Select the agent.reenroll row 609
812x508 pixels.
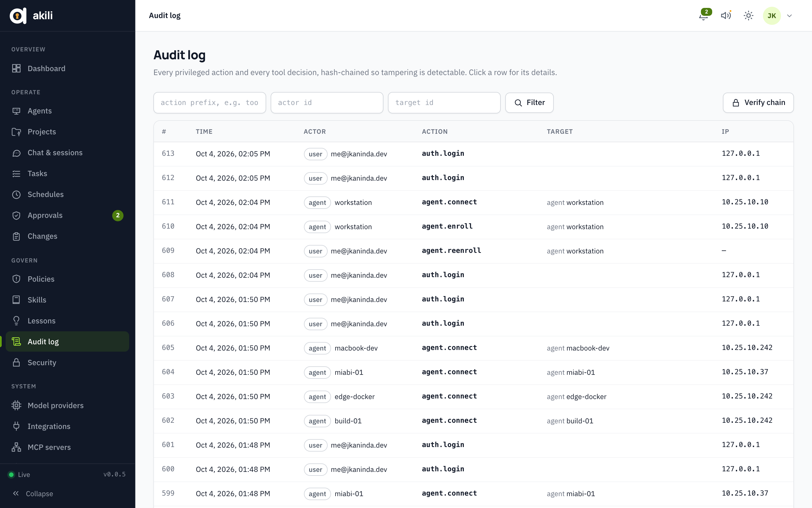pos(473,251)
